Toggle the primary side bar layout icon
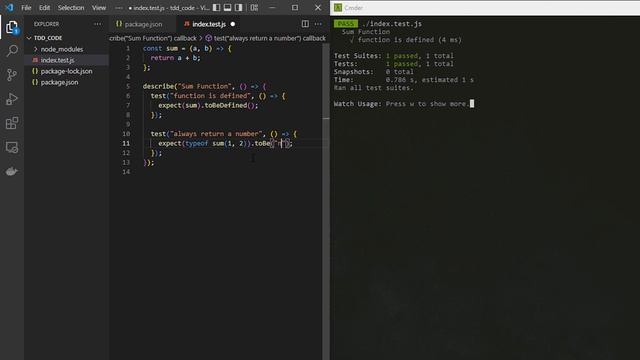This screenshot has height=360, width=640. click(216, 7)
